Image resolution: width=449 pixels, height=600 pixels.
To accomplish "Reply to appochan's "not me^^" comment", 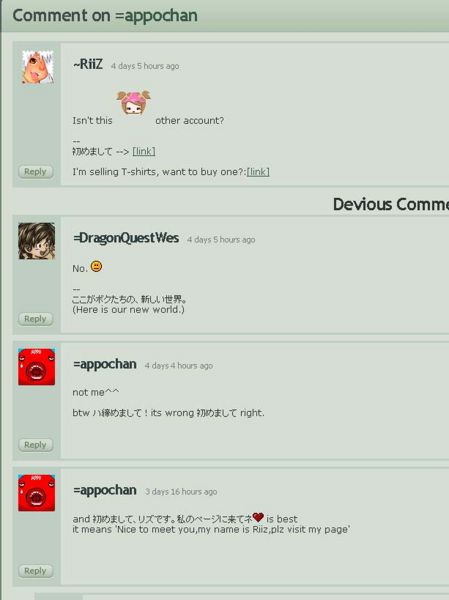I will 35,445.
